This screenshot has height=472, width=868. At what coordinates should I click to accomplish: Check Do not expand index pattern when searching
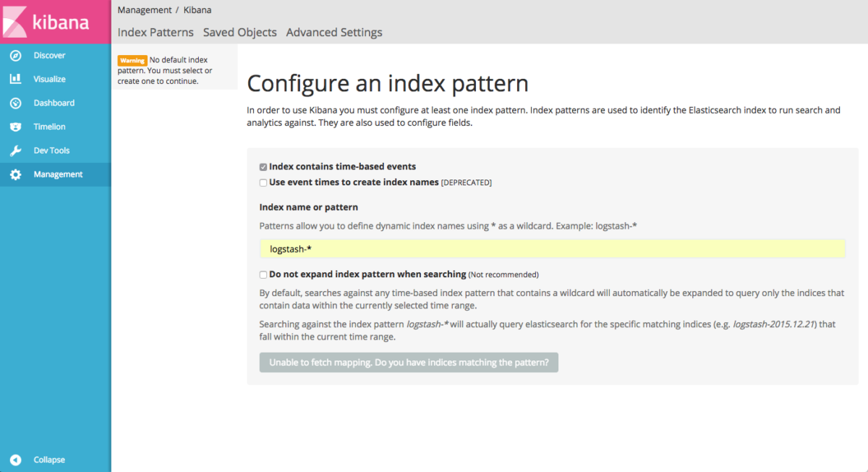pyautogui.click(x=263, y=275)
